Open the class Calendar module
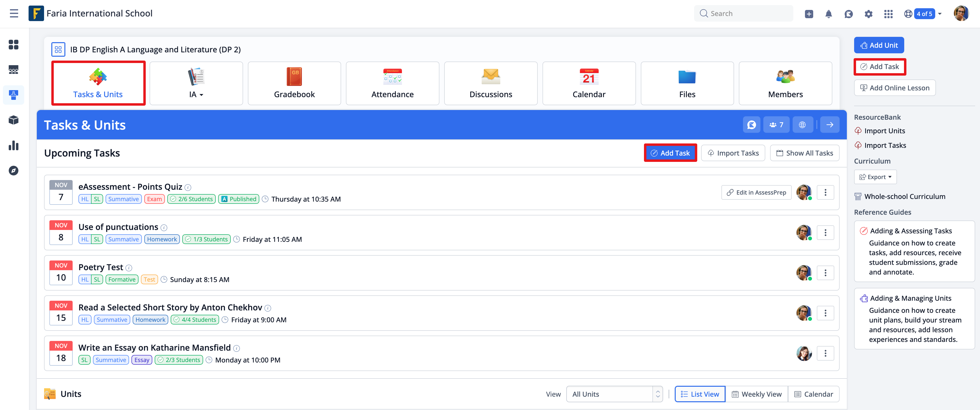Screen dimensions: 980x410 click(589, 83)
